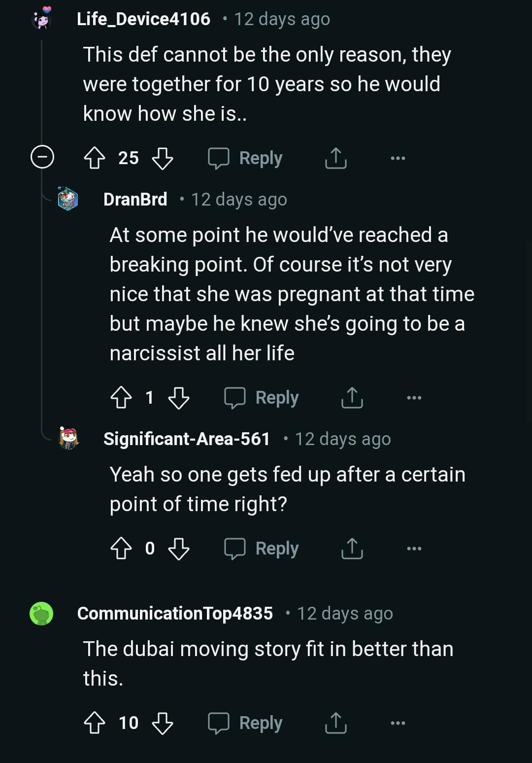Open more options for DranBrd's comment
This screenshot has width=532, height=763.
click(414, 398)
